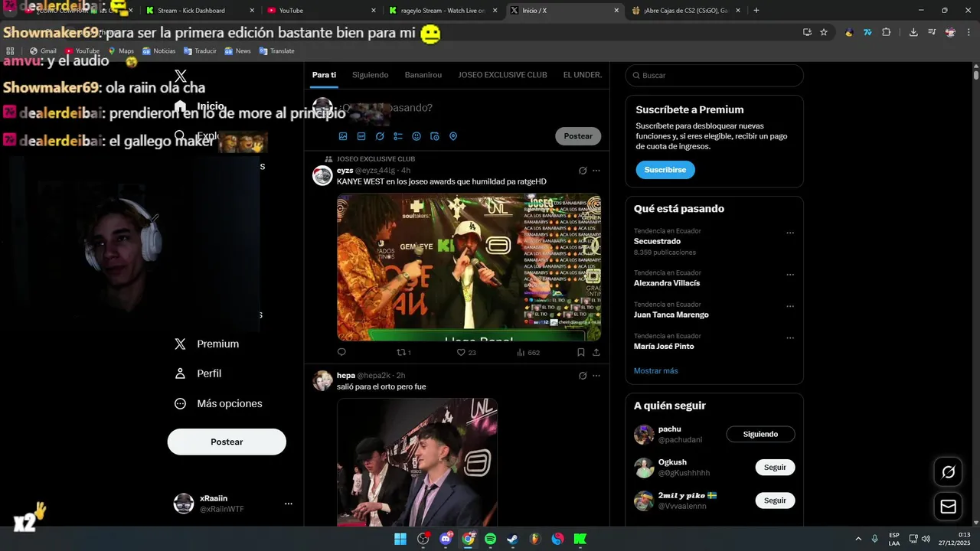Install app icon in address bar
Image resolution: width=980 pixels, height=551 pixels.
click(x=807, y=32)
